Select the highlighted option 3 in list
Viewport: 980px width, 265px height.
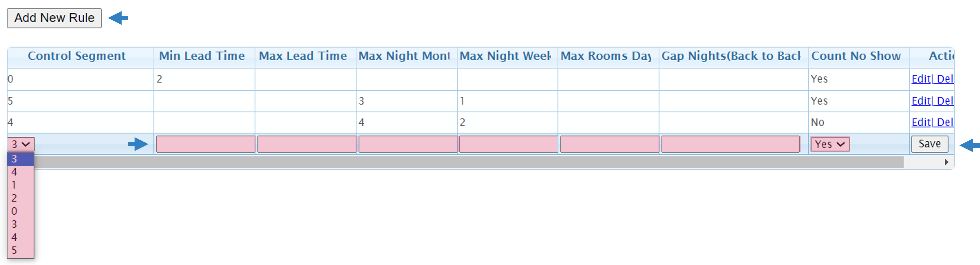(21, 159)
